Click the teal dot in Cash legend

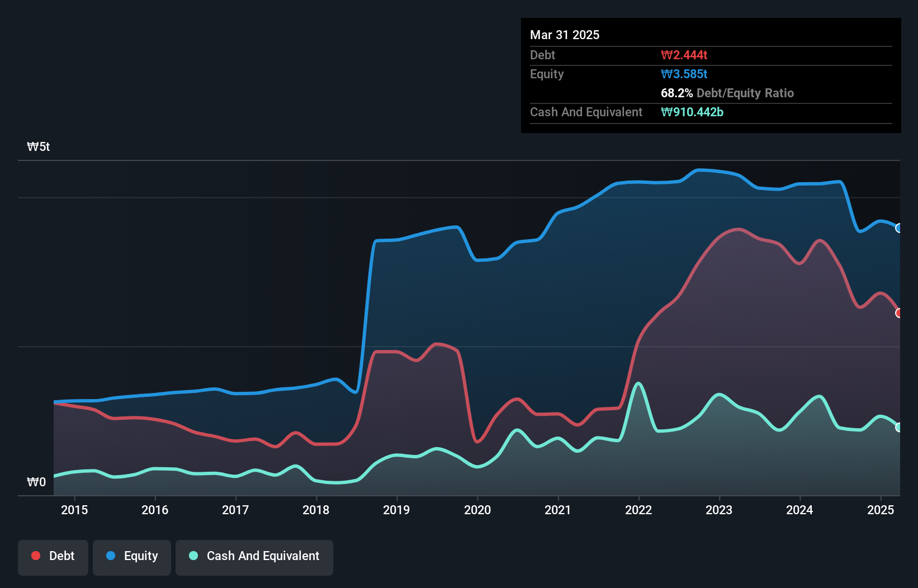(x=193, y=556)
